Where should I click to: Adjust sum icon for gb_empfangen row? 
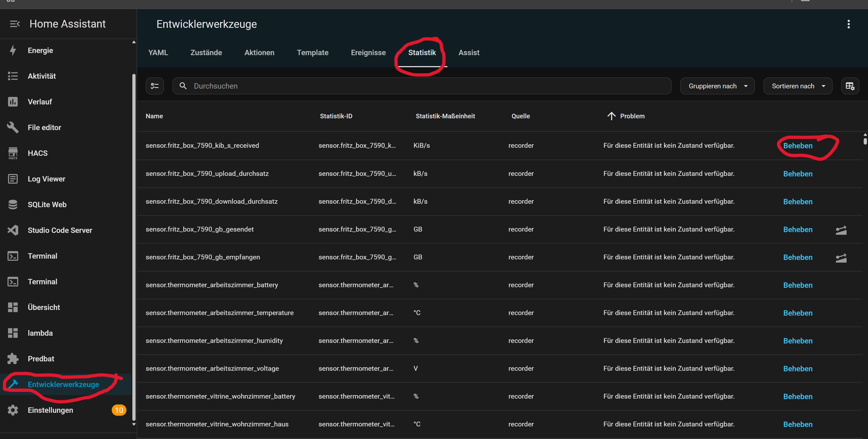click(841, 258)
